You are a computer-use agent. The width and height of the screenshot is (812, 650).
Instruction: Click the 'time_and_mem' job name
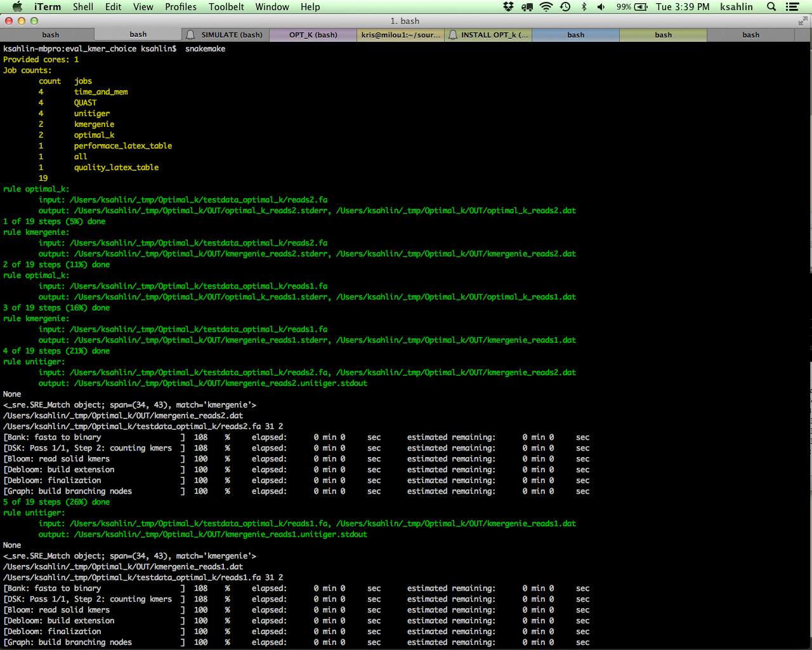[x=101, y=92]
